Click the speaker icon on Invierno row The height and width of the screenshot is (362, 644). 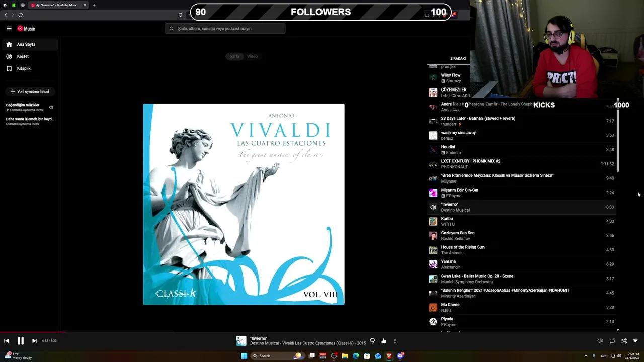pyautogui.click(x=433, y=207)
